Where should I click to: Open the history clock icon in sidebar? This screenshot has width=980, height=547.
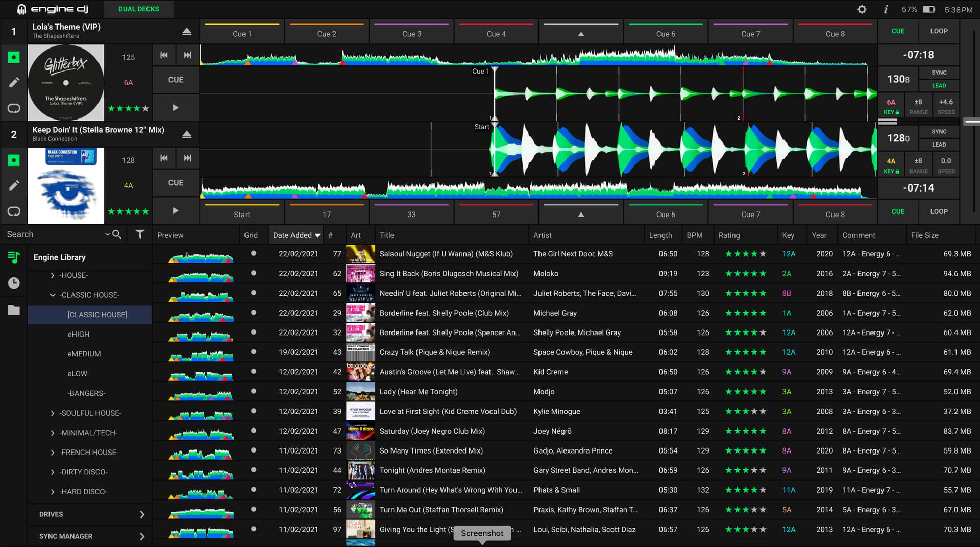[x=14, y=283]
